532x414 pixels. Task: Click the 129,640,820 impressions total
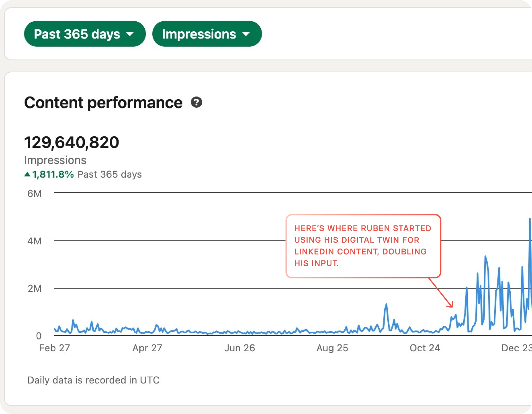tap(71, 142)
